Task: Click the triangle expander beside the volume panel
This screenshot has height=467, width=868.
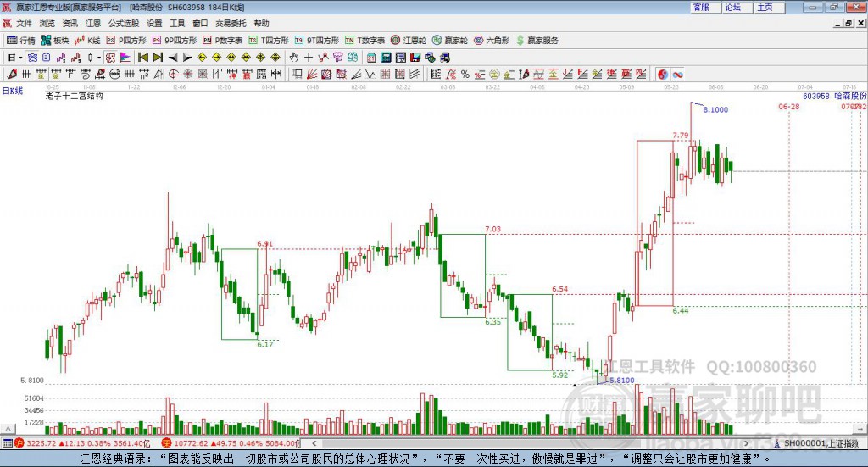Action: pyautogui.click(x=8, y=429)
